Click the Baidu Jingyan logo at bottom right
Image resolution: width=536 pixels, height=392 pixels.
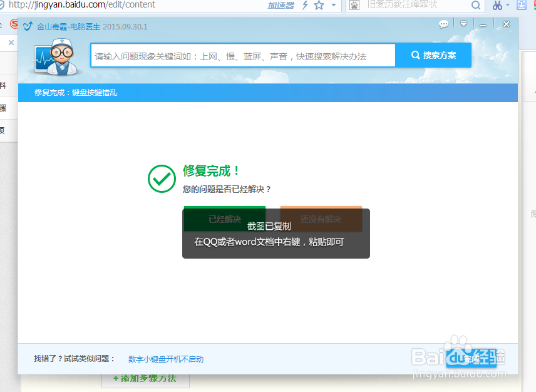pyautogui.click(x=467, y=357)
